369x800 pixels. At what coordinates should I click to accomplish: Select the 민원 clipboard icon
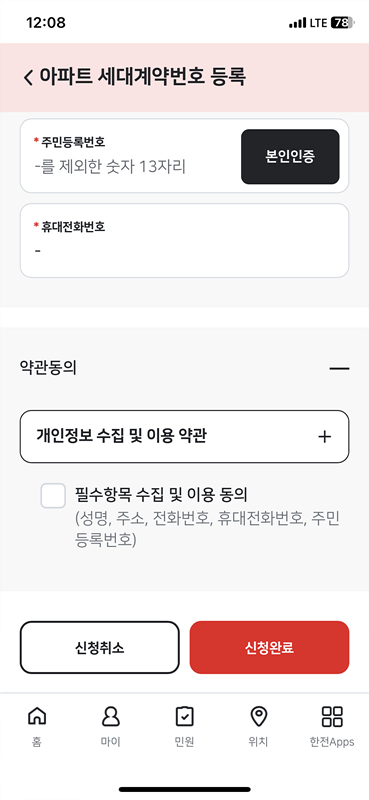tap(184, 716)
